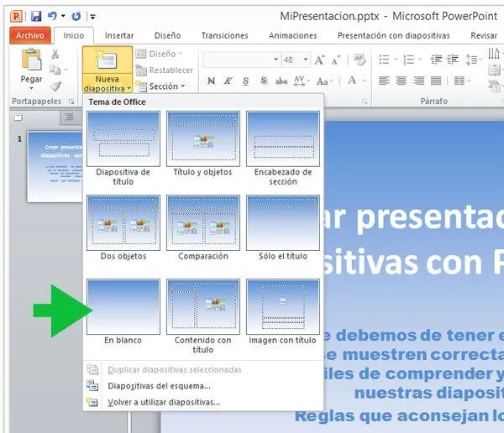The width and height of the screenshot is (504, 433).
Task: Click the Diseño layout button
Action: pyautogui.click(x=159, y=54)
